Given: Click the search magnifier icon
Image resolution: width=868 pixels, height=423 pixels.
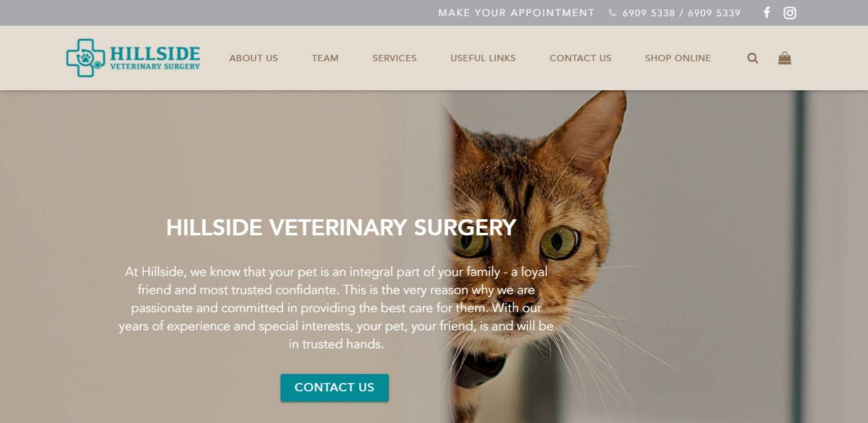Looking at the screenshot, I should coord(753,58).
